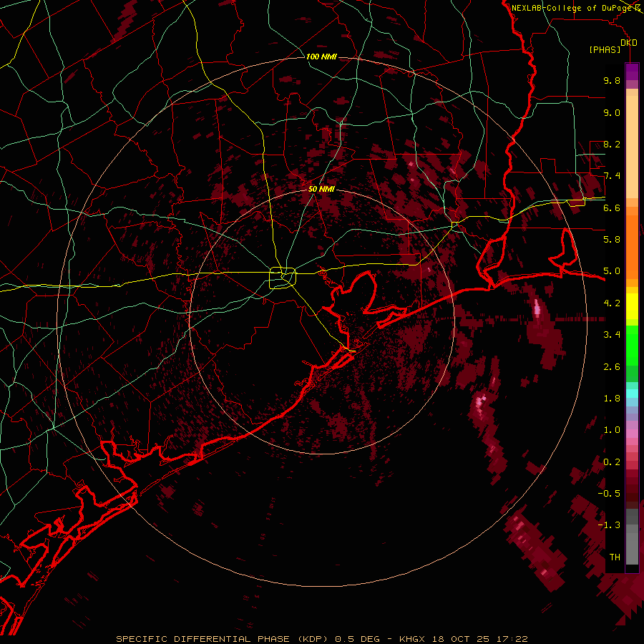The height and width of the screenshot is (644, 644).
Task: Click the 4.2 value on the color scale
Action: coord(612,303)
